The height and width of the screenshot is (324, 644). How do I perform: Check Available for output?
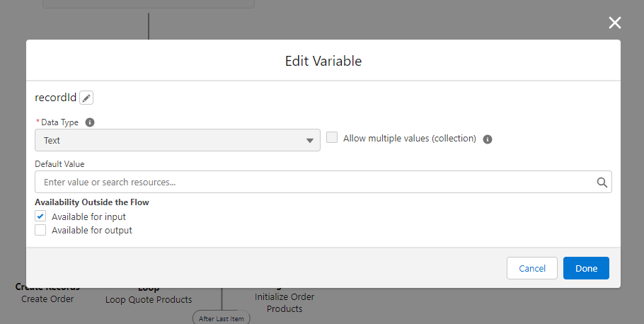tap(41, 230)
